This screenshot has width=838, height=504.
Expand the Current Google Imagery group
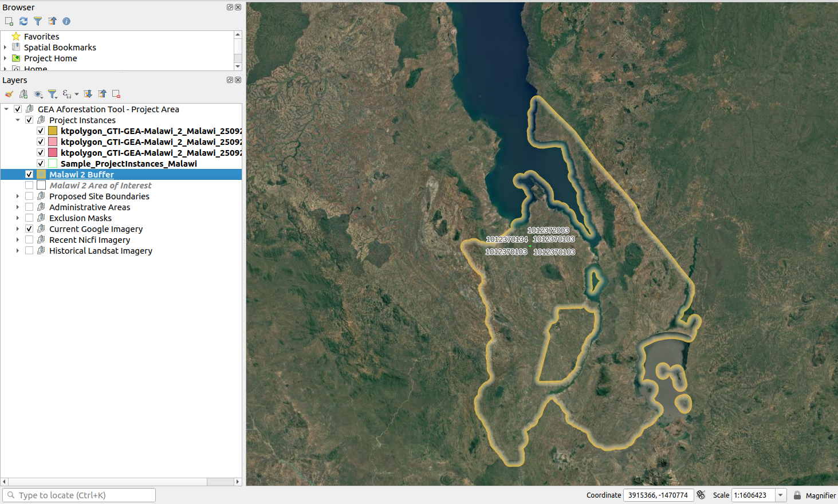point(18,229)
